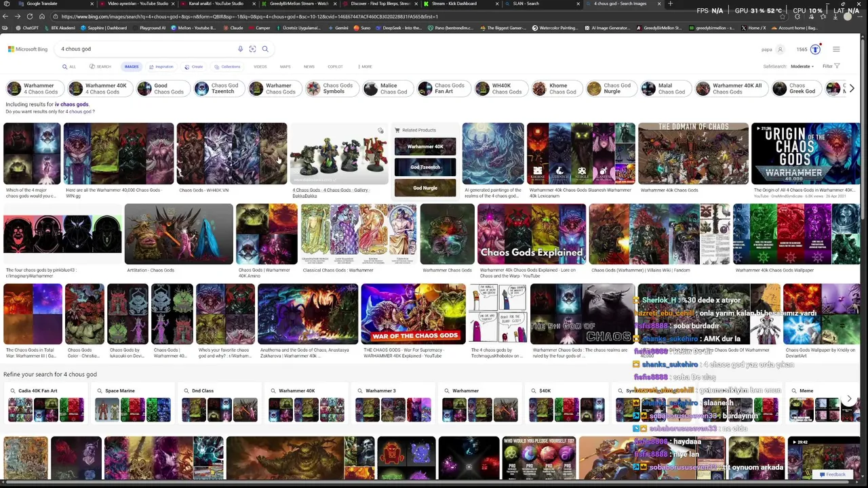Image resolution: width=868 pixels, height=488 pixels.
Task: Open Origin of the Chaos Gods thumbnail
Action: (x=806, y=154)
